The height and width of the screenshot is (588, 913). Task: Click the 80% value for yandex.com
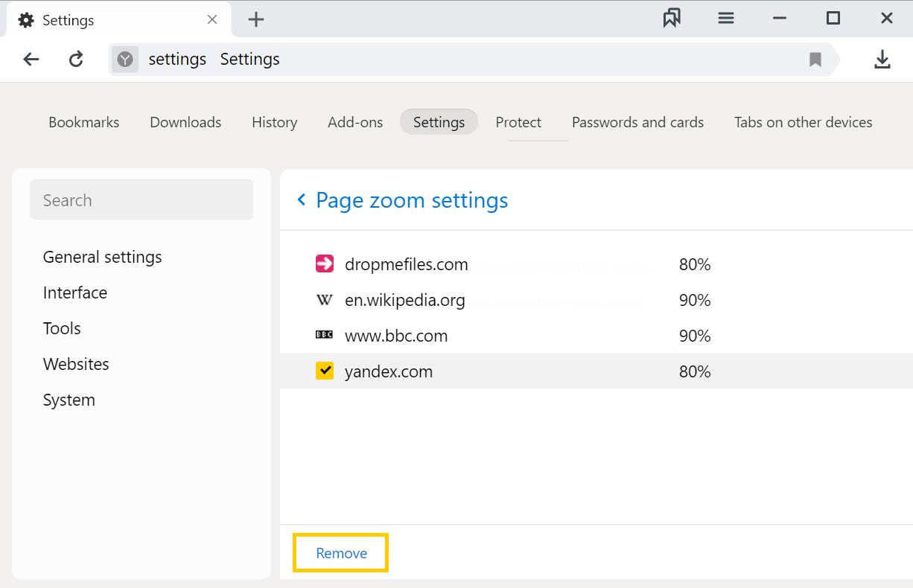point(695,371)
